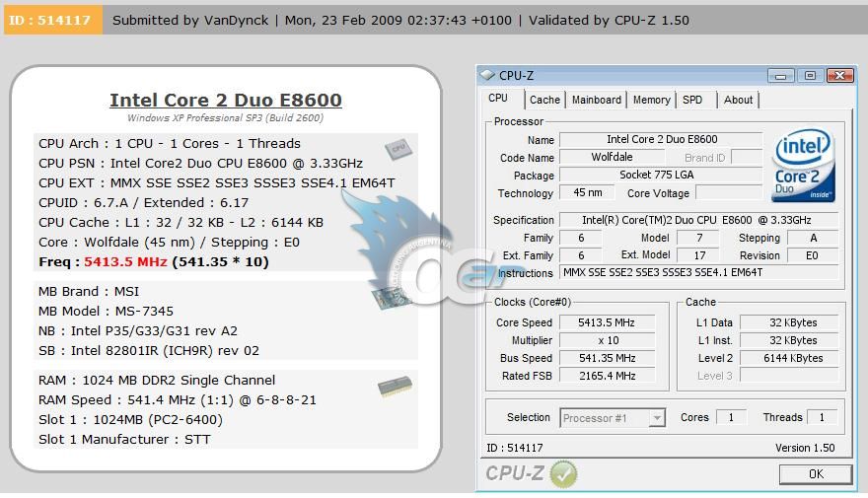
Task: Click "Version 1.50" in CPU-Z footer
Action: click(805, 448)
